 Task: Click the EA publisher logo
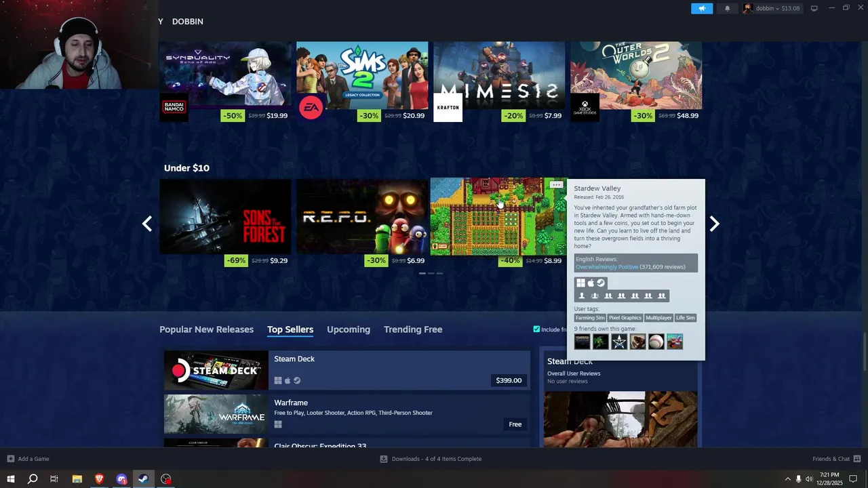point(311,107)
